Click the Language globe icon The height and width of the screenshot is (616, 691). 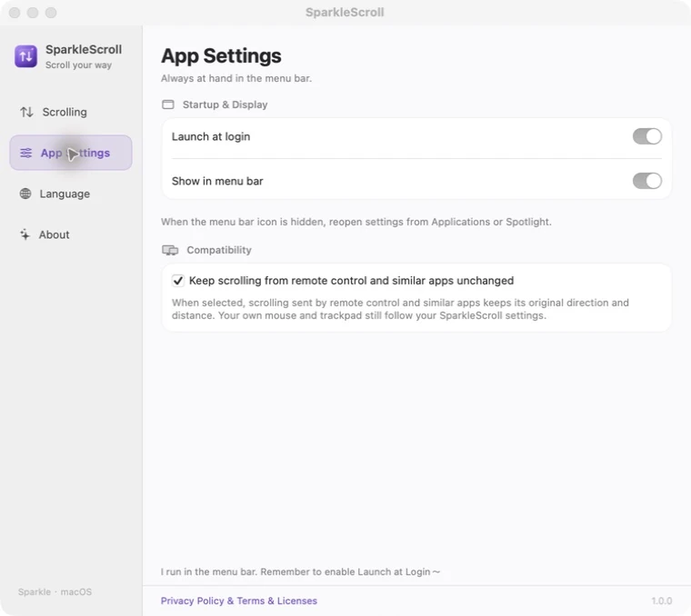click(25, 194)
